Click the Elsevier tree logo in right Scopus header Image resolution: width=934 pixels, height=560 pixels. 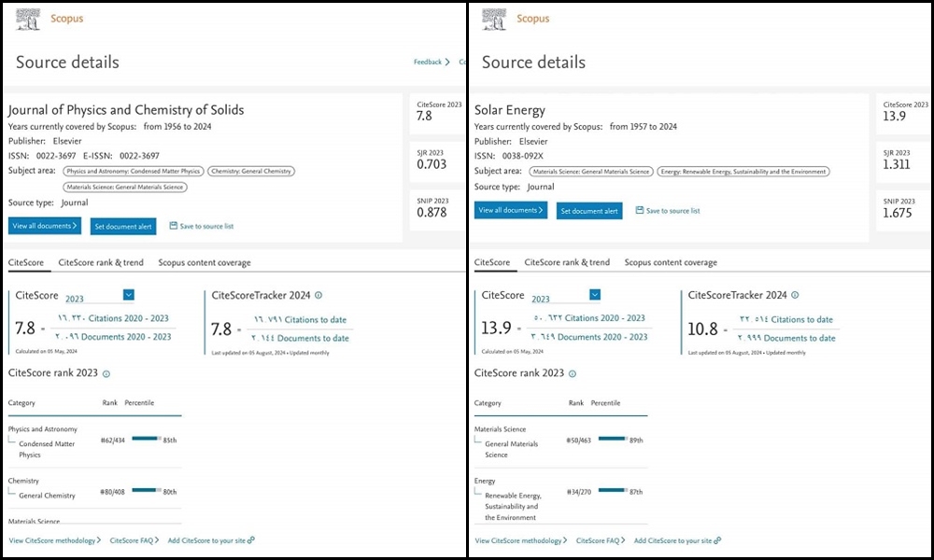pos(495,19)
